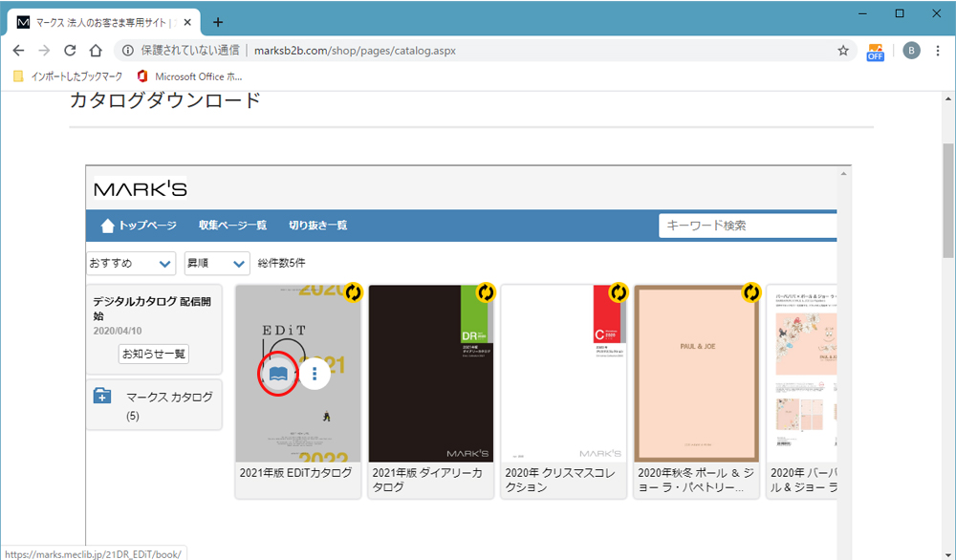The image size is (956, 560).
Task: Open 収集ページ一覧 in the navigation bar
Action: coord(232,226)
